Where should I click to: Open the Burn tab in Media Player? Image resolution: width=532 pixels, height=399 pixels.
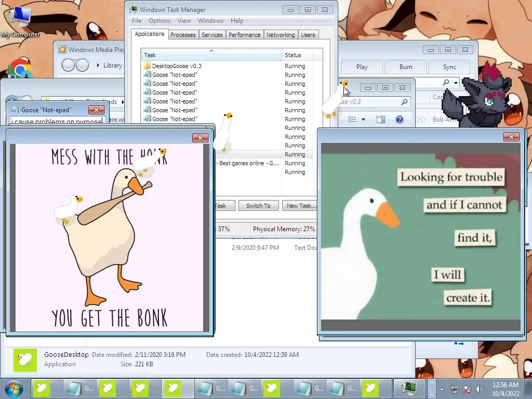pos(406,67)
